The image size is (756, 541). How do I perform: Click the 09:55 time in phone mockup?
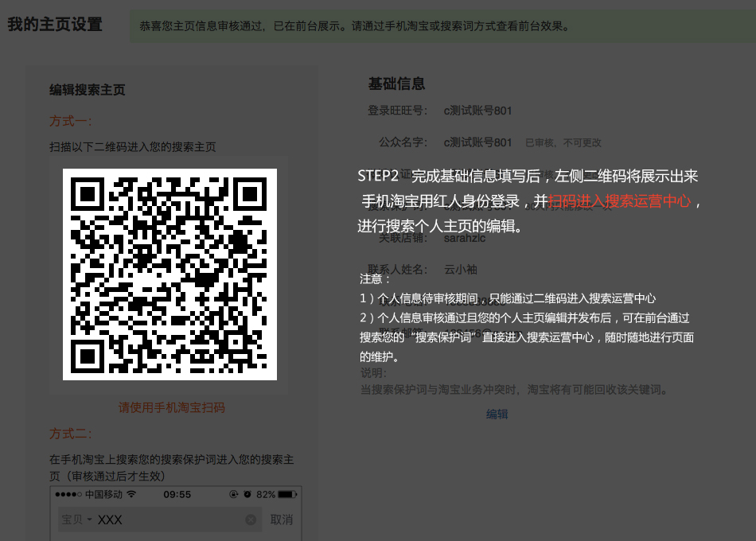coord(177,494)
